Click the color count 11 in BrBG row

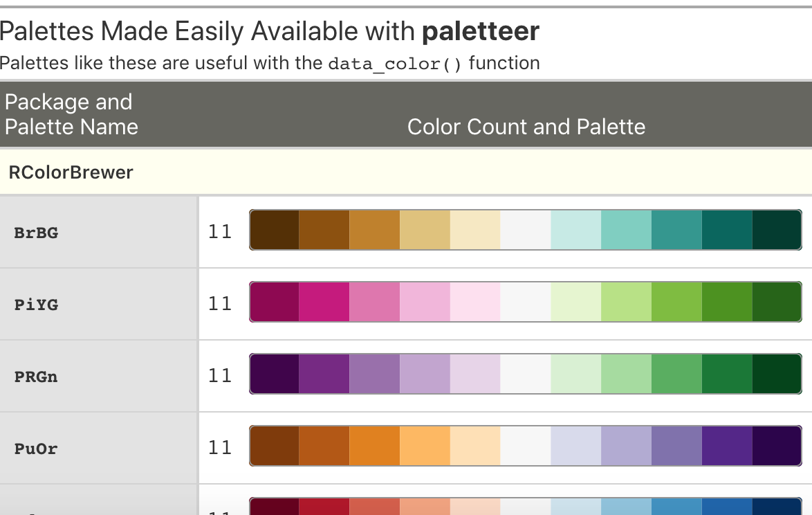220,231
